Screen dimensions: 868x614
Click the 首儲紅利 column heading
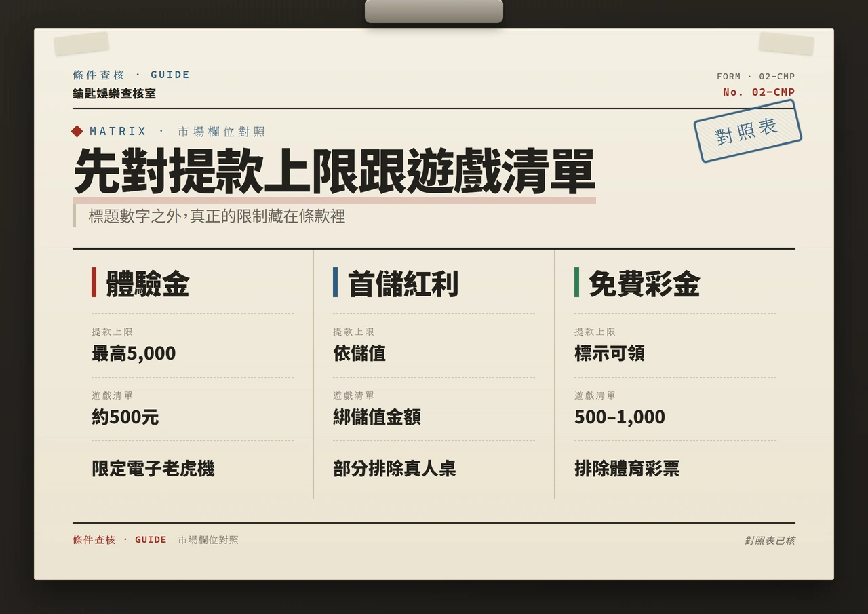(x=403, y=283)
